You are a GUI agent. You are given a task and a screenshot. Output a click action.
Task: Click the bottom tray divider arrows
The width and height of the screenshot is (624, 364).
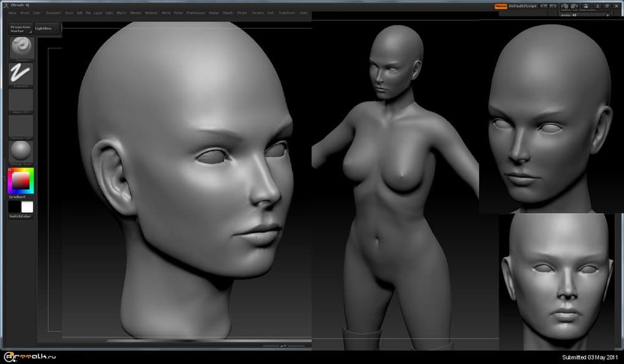(283, 346)
